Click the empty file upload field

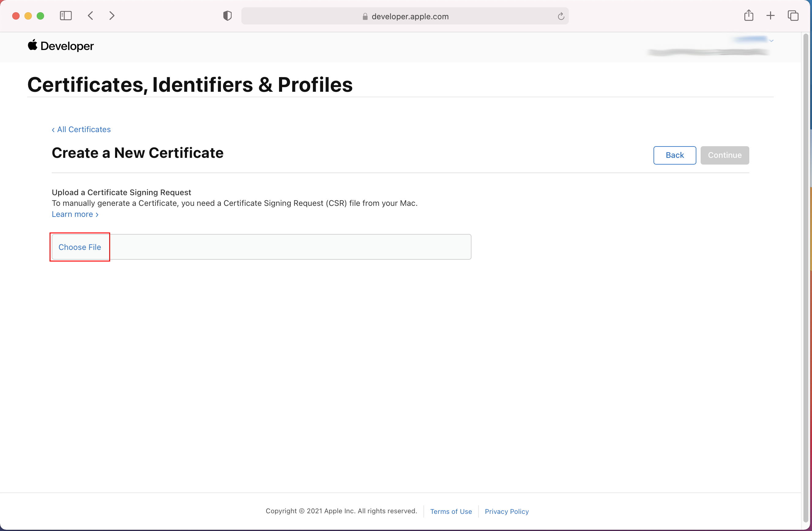[290, 247]
